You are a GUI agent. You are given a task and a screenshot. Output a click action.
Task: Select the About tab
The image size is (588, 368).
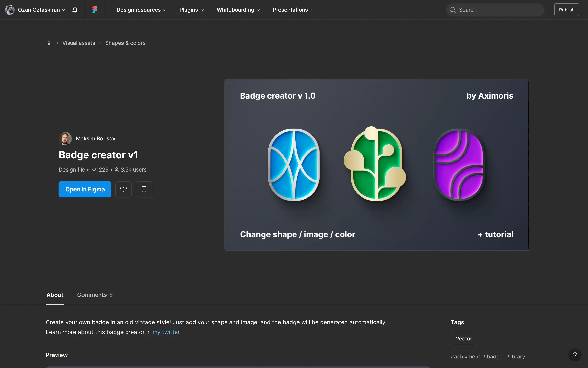pyautogui.click(x=55, y=295)
